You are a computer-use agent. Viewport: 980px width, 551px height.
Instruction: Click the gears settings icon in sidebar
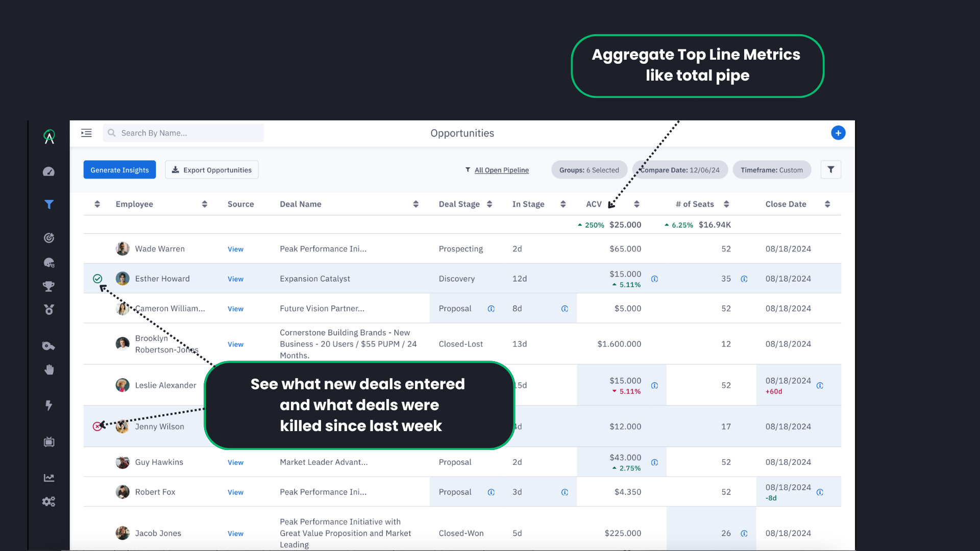click(x=49, y=502)
